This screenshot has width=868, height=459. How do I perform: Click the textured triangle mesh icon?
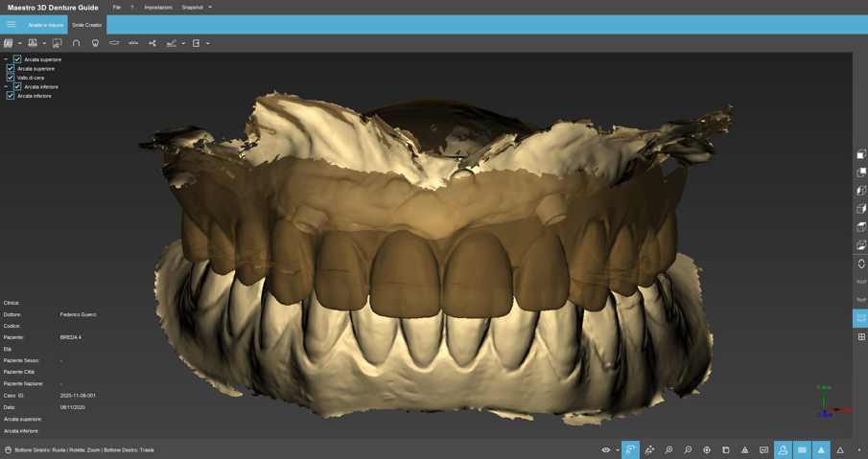click(745, 450)
